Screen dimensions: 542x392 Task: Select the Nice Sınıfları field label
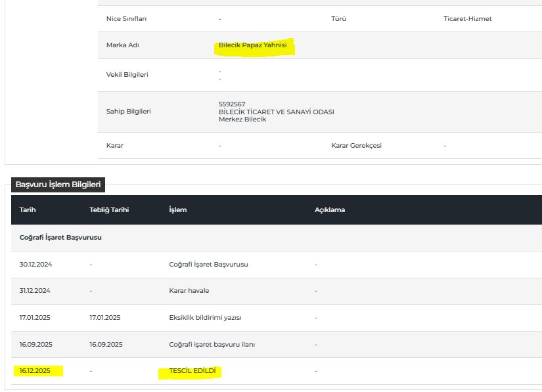[x=126, y=19]
